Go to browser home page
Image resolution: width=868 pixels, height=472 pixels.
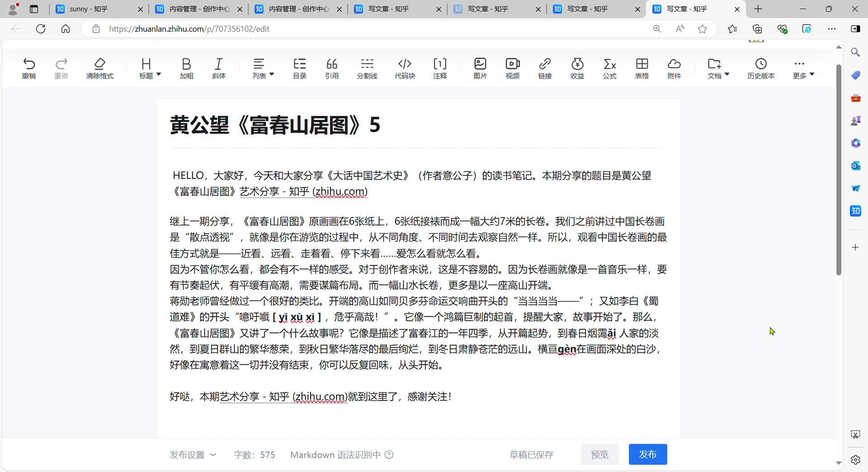click(66, 29)
